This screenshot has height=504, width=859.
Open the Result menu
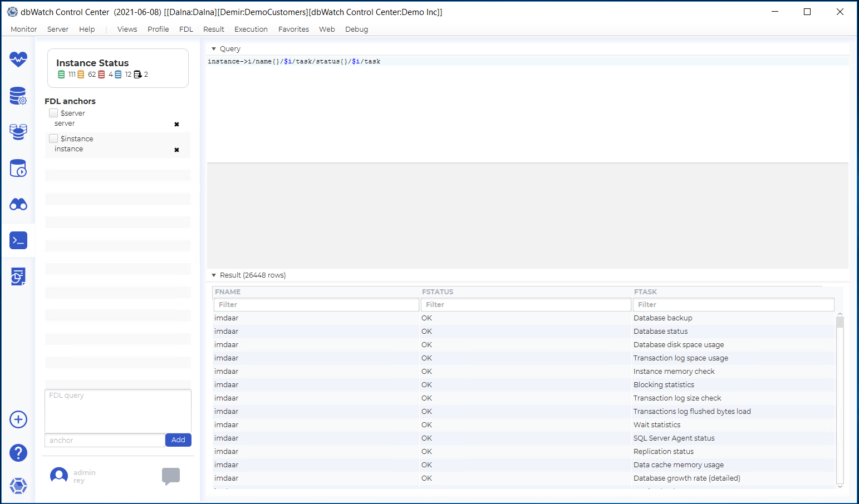[x=214, y=29]
